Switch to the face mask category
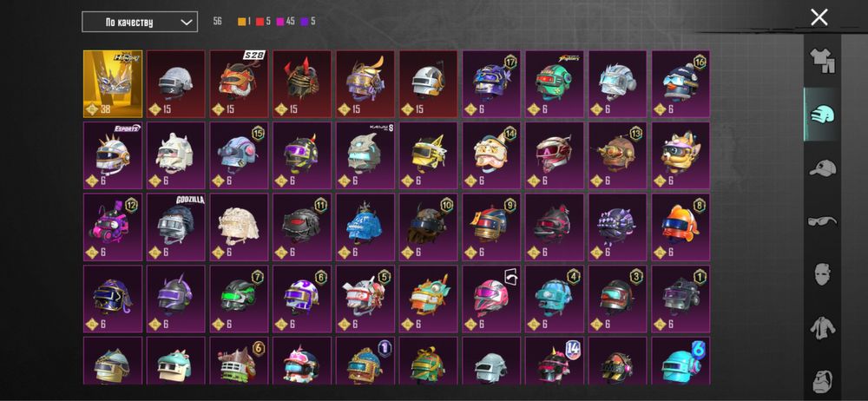The height and width of the screenshot is (401, 868). 823,274
